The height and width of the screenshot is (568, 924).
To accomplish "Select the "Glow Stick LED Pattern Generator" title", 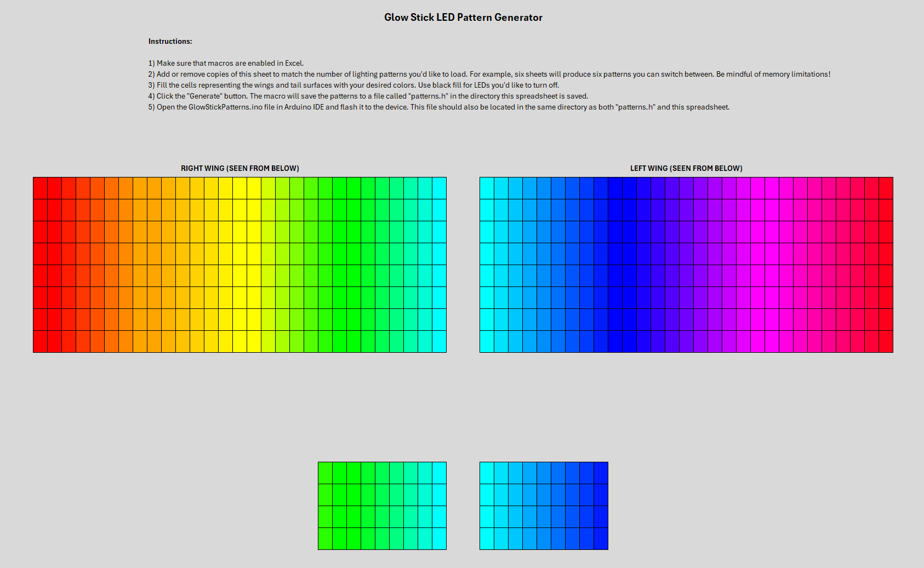I will tap(463, 18).
